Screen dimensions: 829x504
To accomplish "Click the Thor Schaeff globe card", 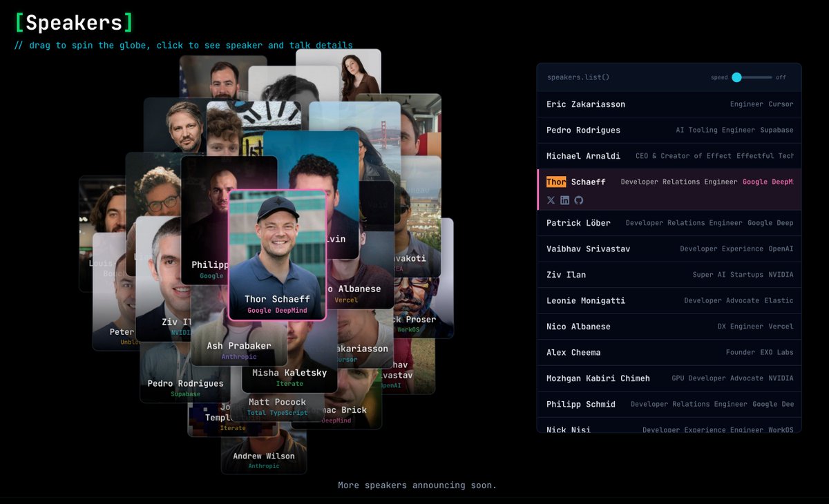I will pyautogui.click(x=277, y=255).
